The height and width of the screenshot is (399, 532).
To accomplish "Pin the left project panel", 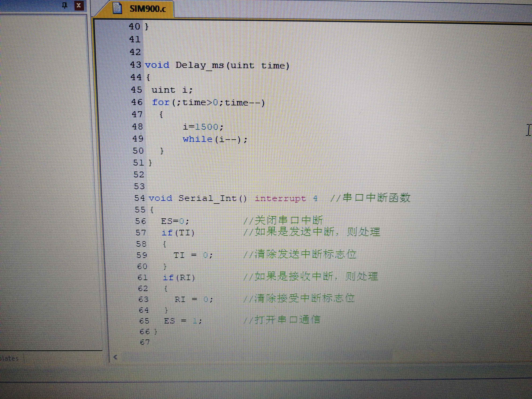I will 64,5.
